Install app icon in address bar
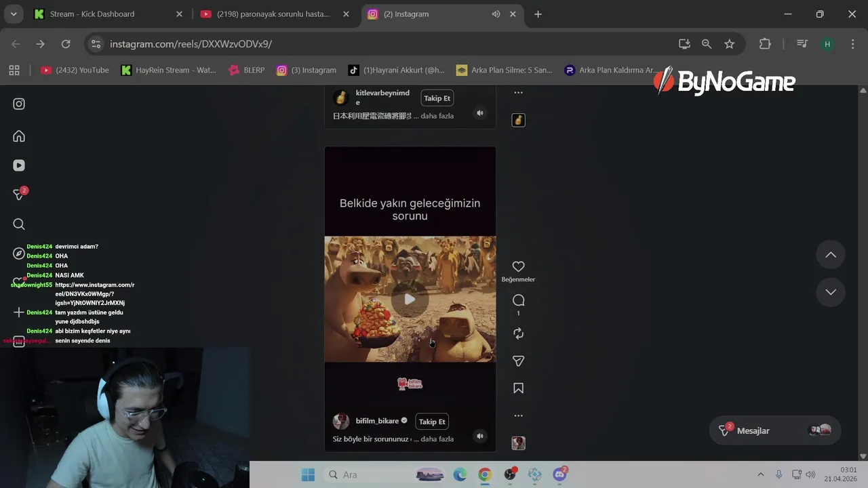 pyautogui.click(x=684, y=44)
